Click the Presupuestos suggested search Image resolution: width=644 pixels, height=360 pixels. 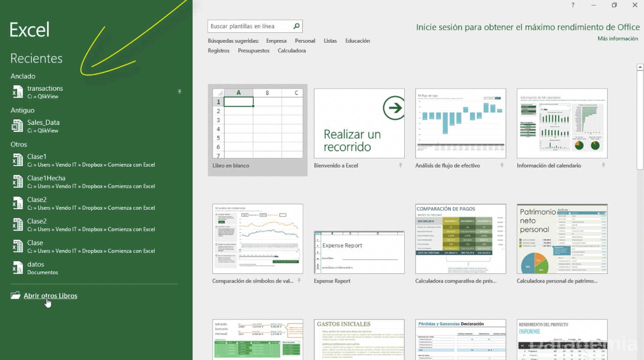[253, 50]
